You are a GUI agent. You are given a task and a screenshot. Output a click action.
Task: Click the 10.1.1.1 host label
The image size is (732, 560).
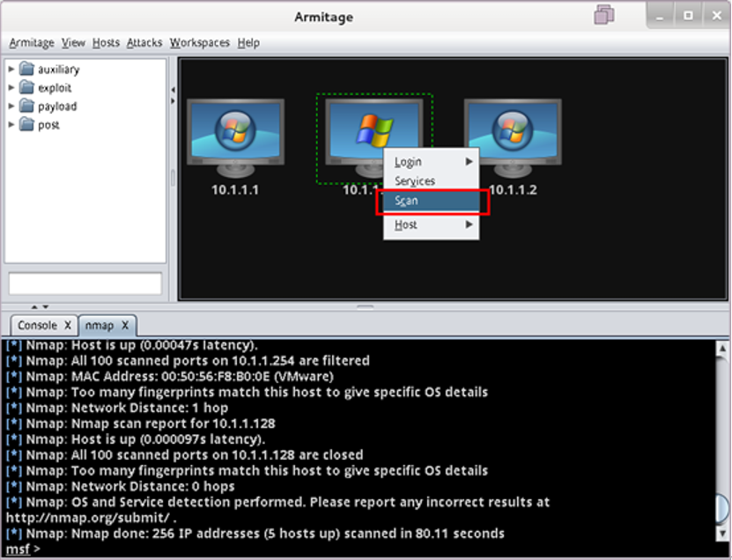click(235, 190)
